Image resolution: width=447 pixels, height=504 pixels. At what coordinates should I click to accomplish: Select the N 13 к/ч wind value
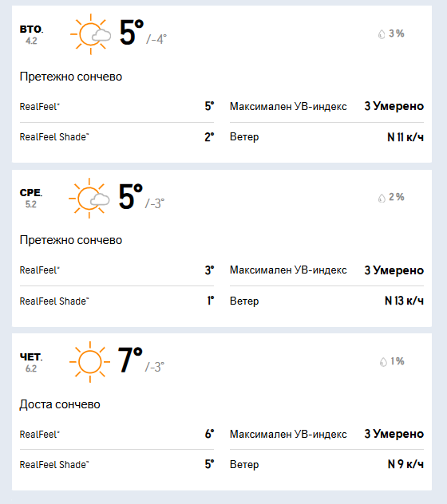pos(404,301)
